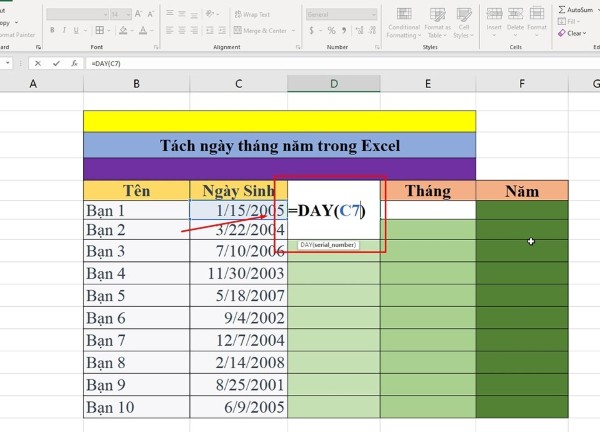This screenshot has width=600, height=432.
Task: Select Middle Align in the Alignment group
Action: 182,14
